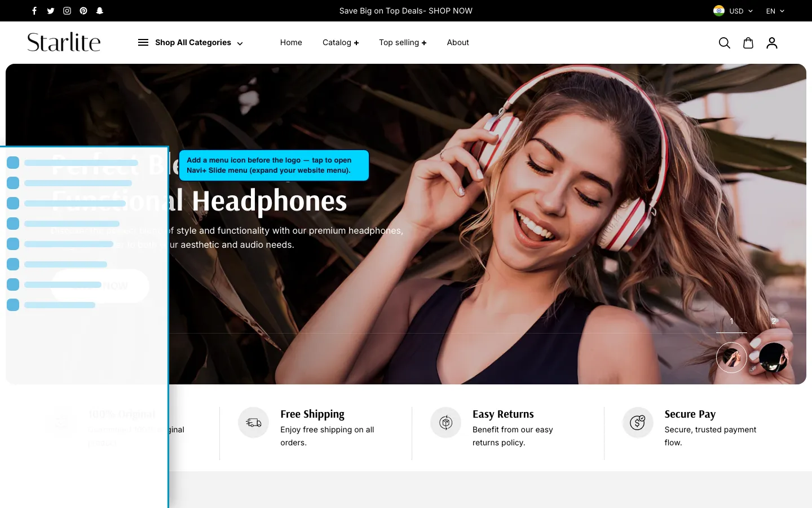This screenshot has width=812, height=508.
Task: Click the India flag icon
Action: pos(719,11)
